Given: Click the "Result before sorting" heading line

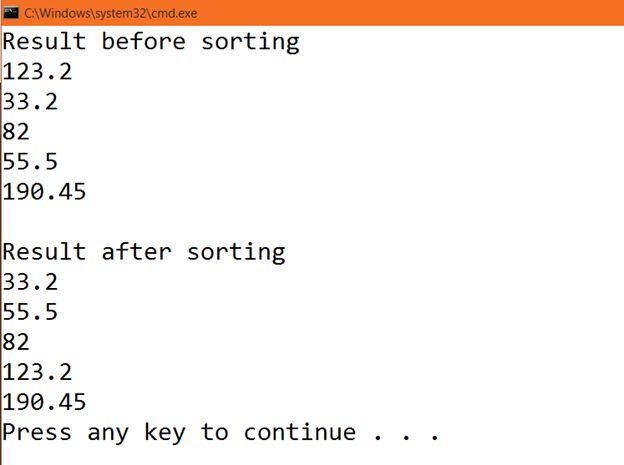Looking at the screenshot, I should (x=151, y=42).
